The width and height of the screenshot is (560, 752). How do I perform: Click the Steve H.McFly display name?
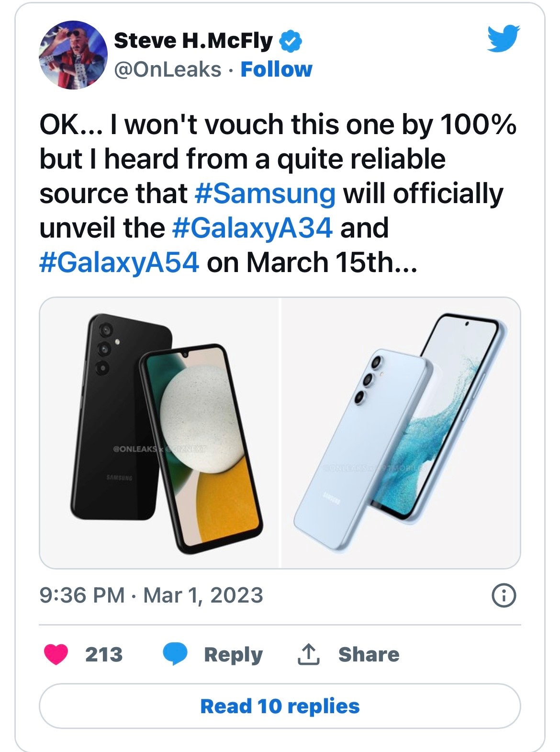point(193,41)
